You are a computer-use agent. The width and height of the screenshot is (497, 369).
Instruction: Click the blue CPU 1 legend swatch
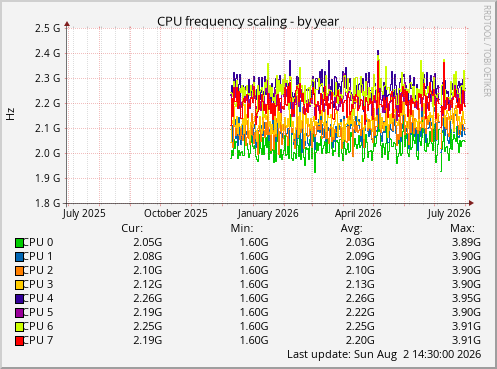coord(19,257)
